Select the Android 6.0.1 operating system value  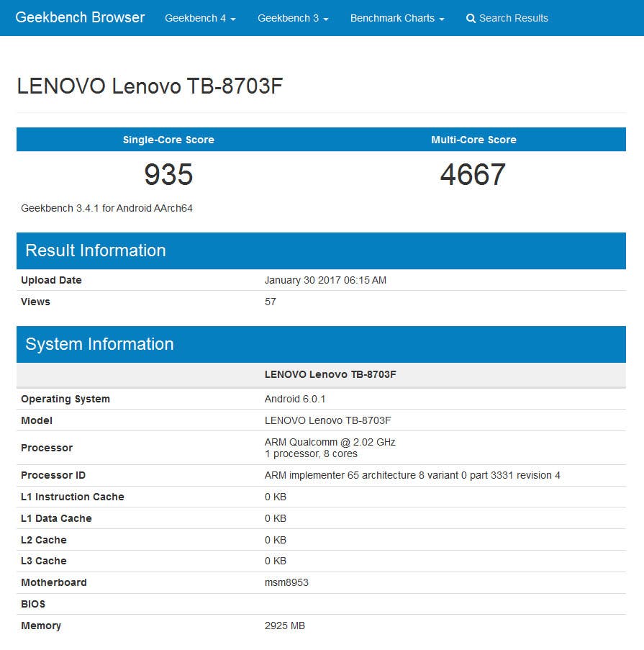(295, 399)
